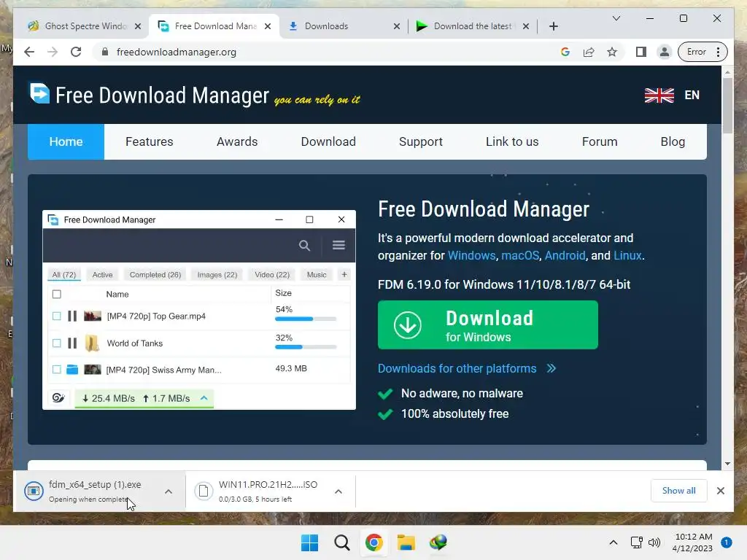This screenshot has height=560, width=747.
Task: Click the Android platform link
Action: pyautogui.click(x=565, y=255)
